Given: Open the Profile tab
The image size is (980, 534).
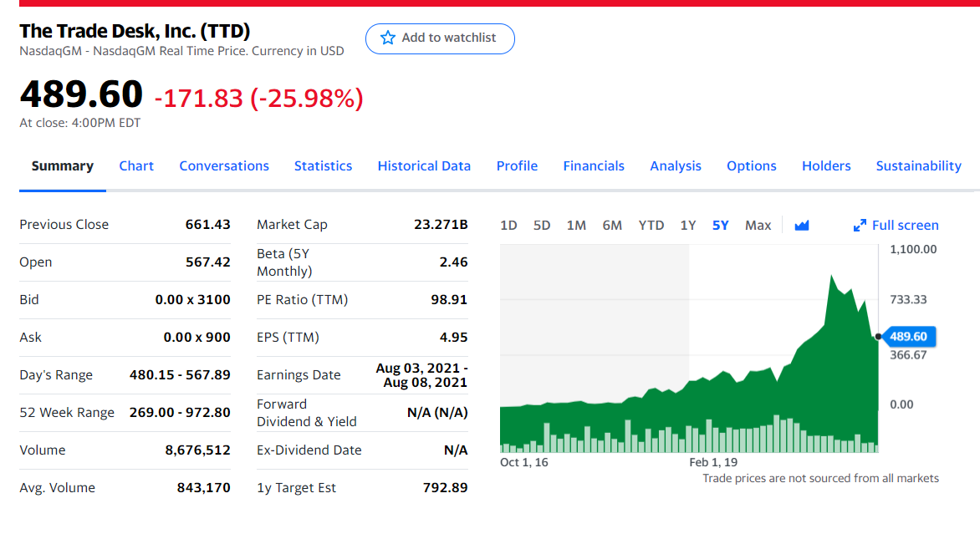Looking at the screenshot, I should pos(517,166).
